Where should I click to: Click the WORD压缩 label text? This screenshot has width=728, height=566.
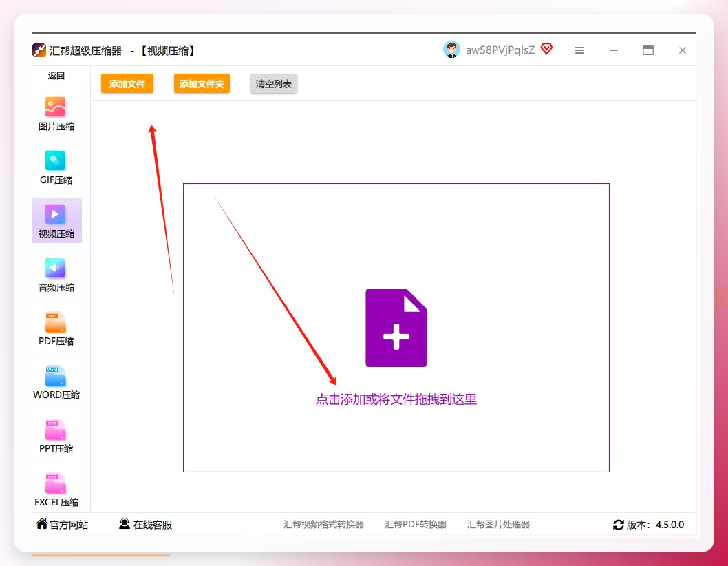(x=56, y=395)
